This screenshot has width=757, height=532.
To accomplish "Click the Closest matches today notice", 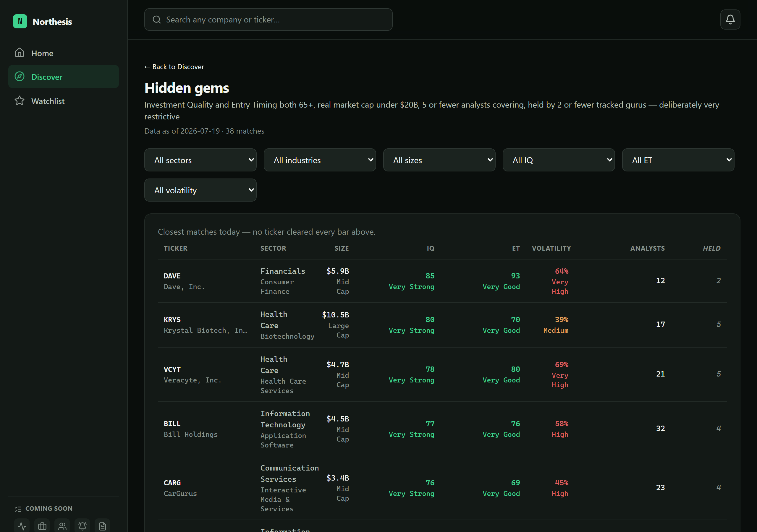I will click(x=266, y=232).
